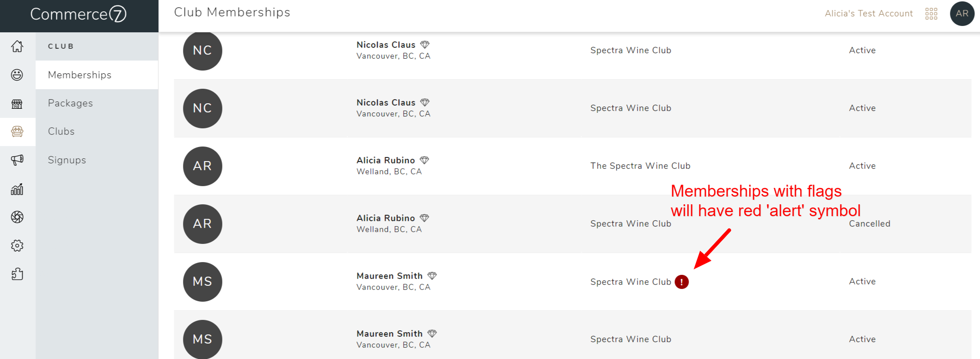Navigate to the Signups menu item
This screenshot has height=359, width=980.
[x=67, y=160]
